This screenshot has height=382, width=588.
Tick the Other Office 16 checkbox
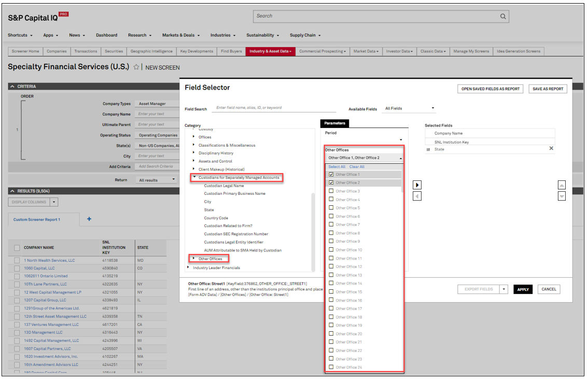pos(331,300)
